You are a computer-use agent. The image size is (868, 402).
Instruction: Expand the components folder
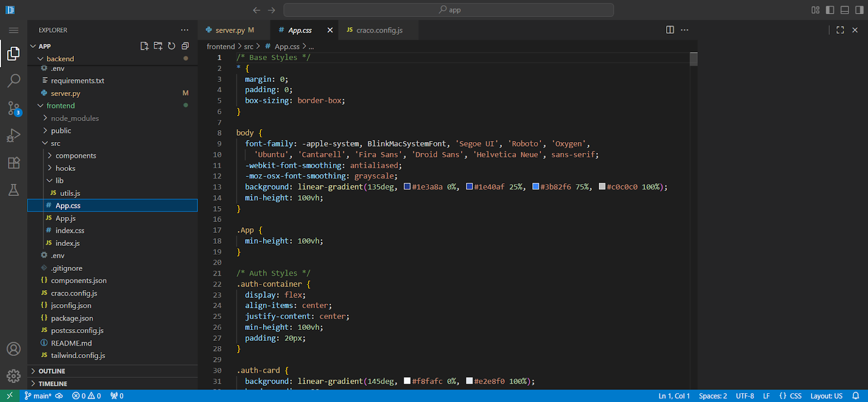click(x=112, y=156)
